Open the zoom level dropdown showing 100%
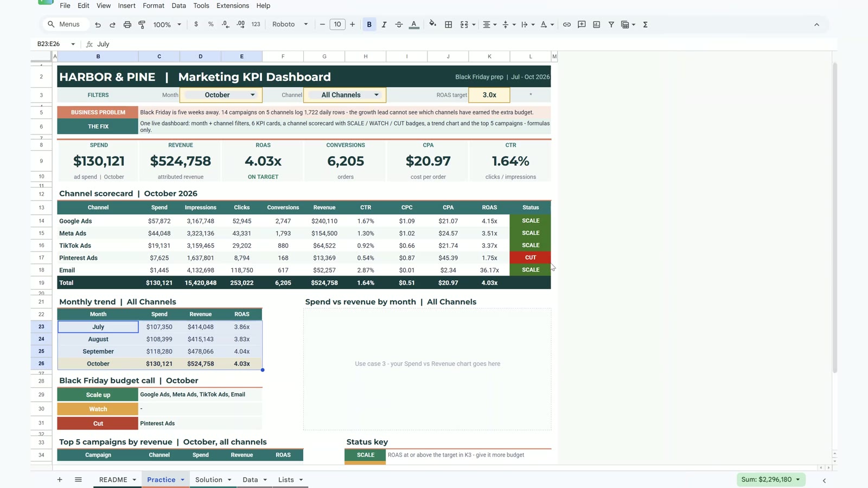Image resolution: width=868 pixels, height=488 pixels. [167, 24]
